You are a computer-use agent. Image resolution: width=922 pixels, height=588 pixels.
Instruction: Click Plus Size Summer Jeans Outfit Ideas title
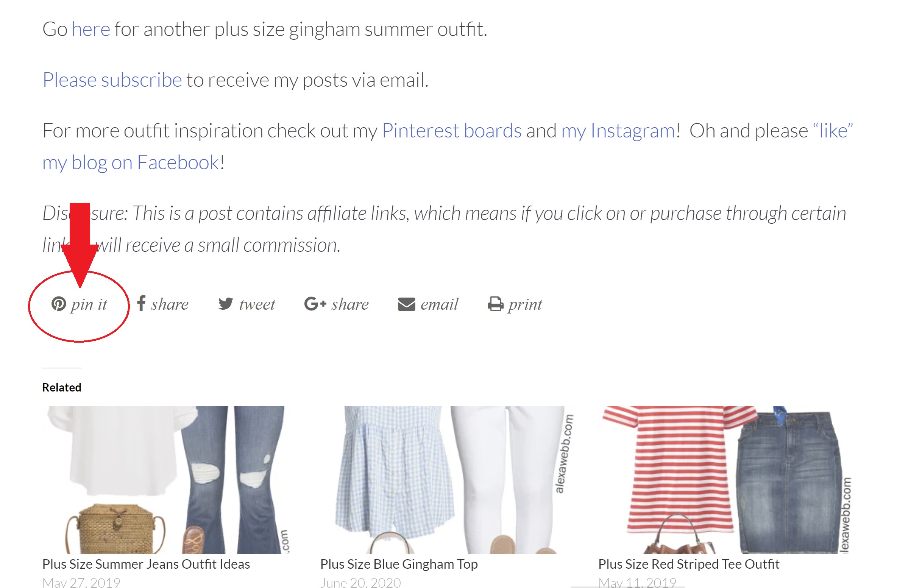click(146, 564)
